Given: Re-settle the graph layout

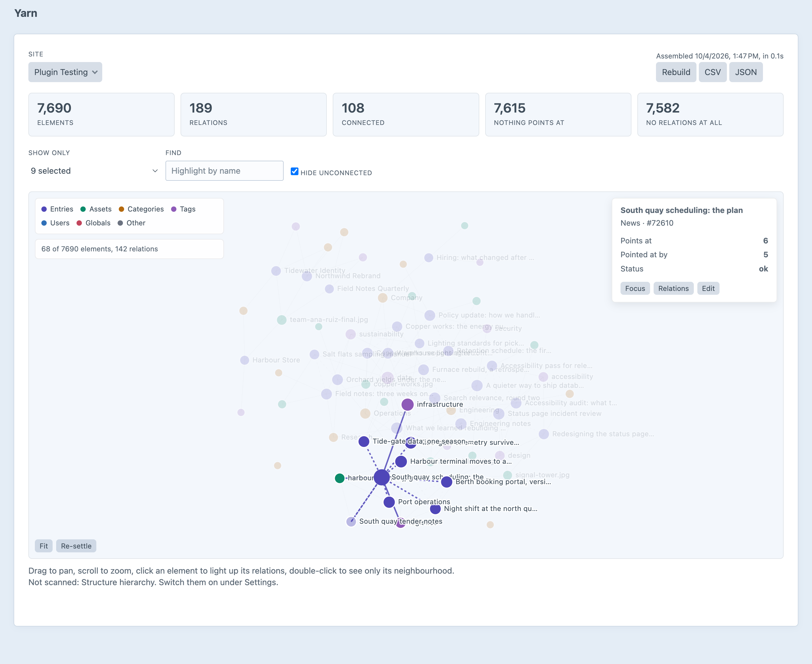Looking at the screenshot, I should (76, 546).
